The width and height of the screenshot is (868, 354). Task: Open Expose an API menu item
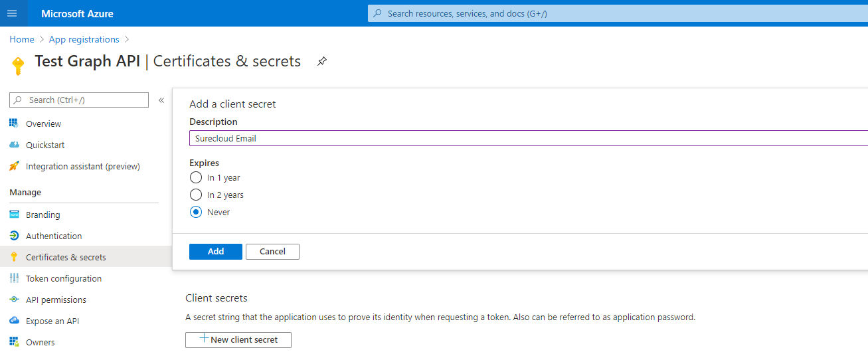[x=52, y=321]
